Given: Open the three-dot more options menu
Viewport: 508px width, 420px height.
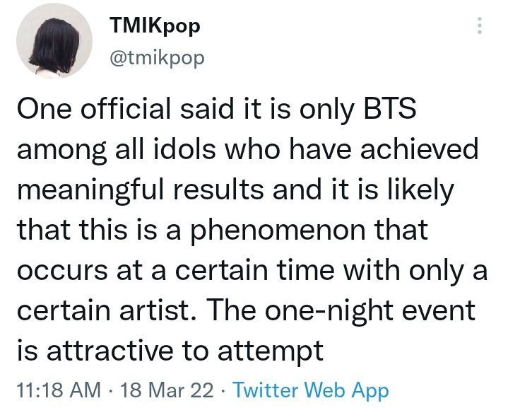Looking at the screenshot, I should [480, 25].
